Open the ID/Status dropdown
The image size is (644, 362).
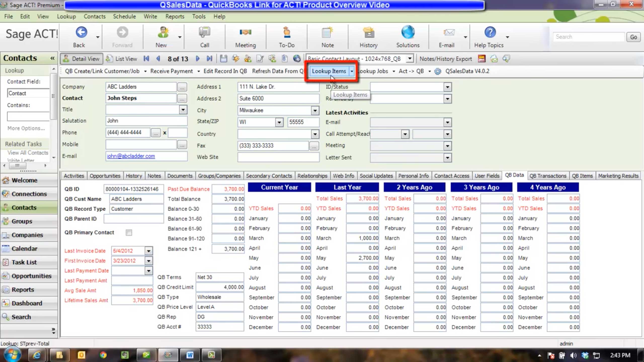click(448, 87)
